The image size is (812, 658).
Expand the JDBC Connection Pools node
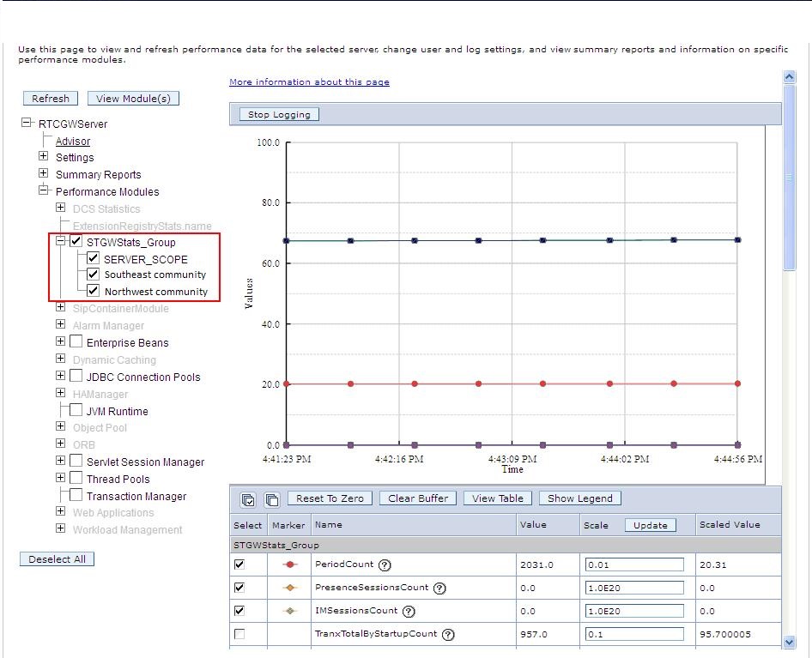pos(59,376)
